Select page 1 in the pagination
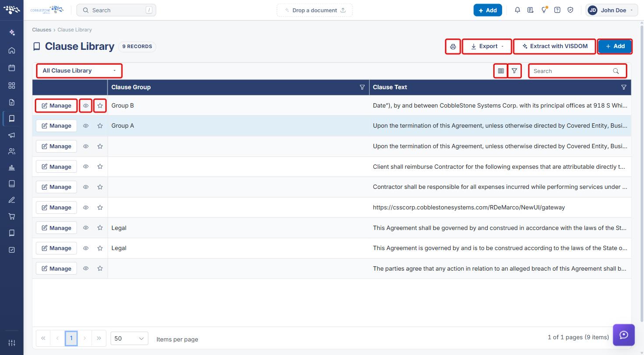The image size is (644, 355). pyautogui.click(x=71, y=338)
